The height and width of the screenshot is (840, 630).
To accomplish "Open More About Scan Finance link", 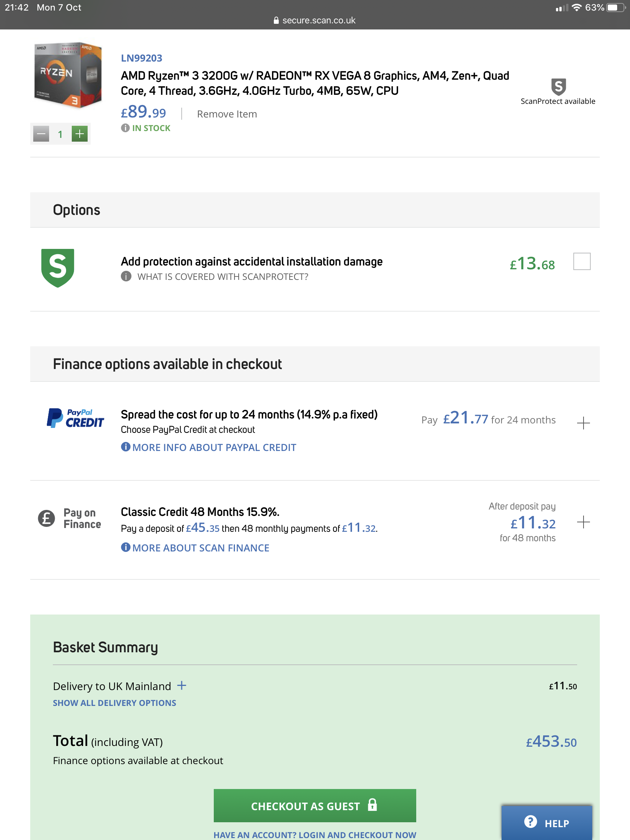I will [201, 548].
